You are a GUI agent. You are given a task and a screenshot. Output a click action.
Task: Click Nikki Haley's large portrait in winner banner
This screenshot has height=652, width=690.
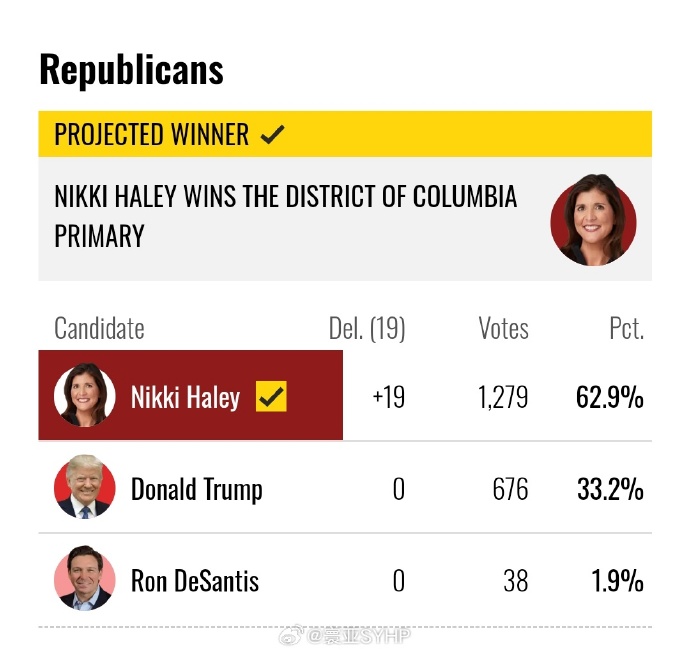pyautogui.click(x=593, y=220)
